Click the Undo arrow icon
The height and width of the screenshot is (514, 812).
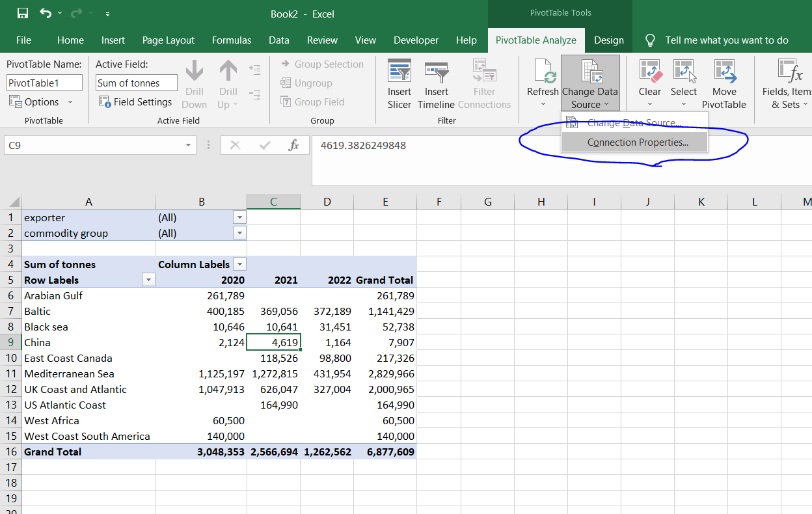(46, 13)
